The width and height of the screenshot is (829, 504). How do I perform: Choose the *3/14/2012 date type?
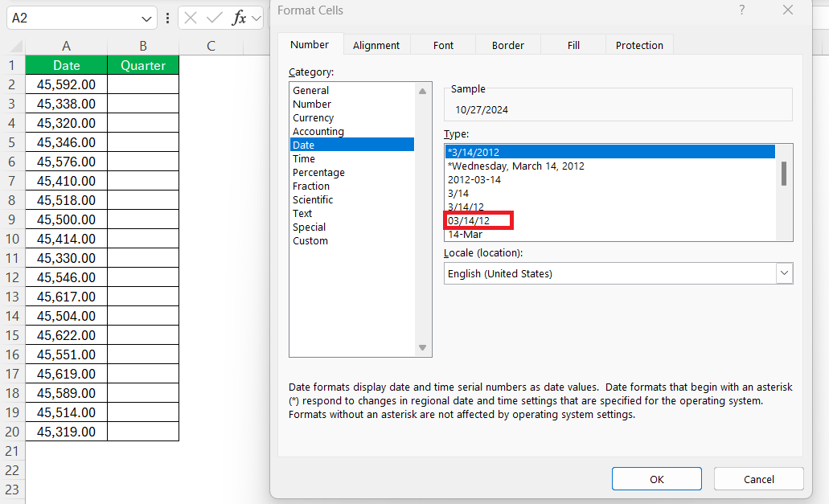point(610,152)
